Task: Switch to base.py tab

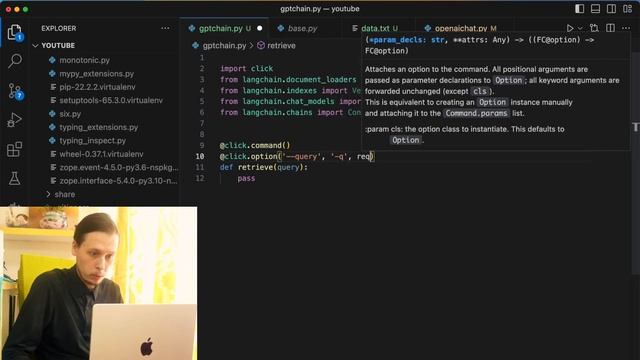Action: coord(302,28)
